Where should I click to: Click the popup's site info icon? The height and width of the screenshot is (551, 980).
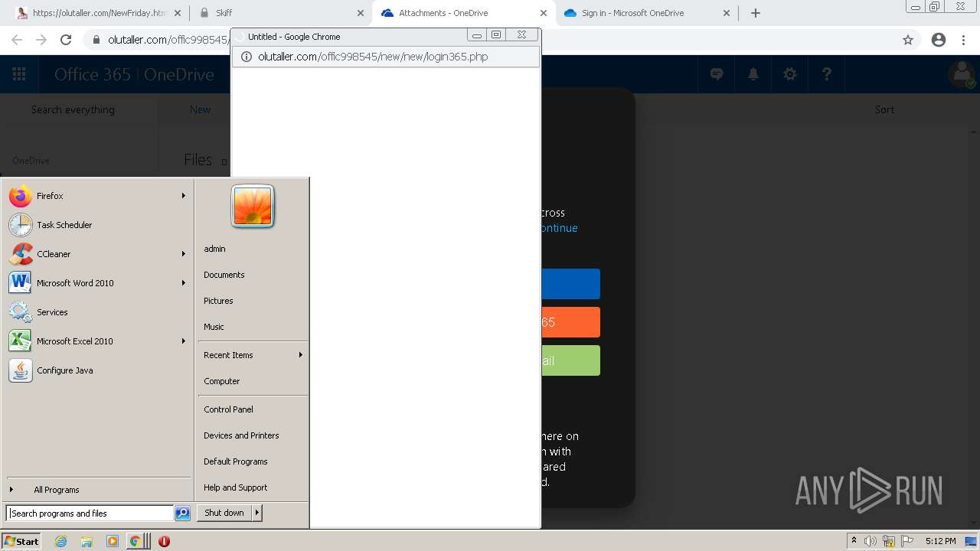247,57
